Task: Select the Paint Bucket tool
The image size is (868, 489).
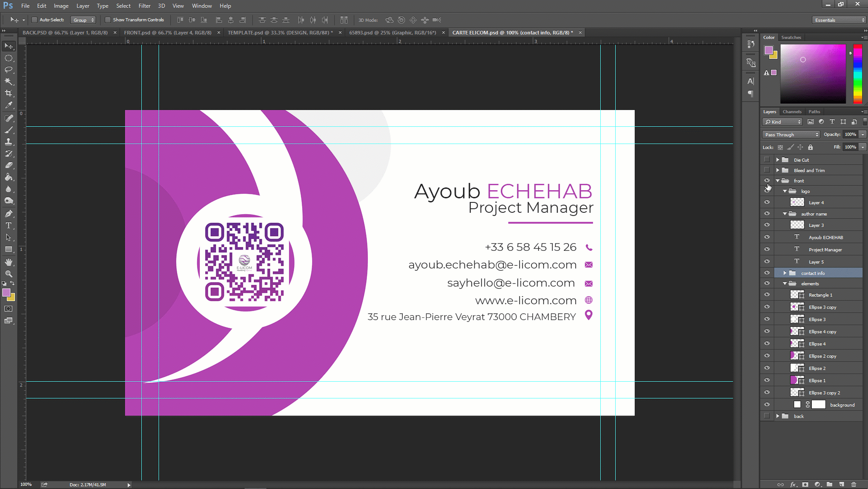Action: [9, 177]
